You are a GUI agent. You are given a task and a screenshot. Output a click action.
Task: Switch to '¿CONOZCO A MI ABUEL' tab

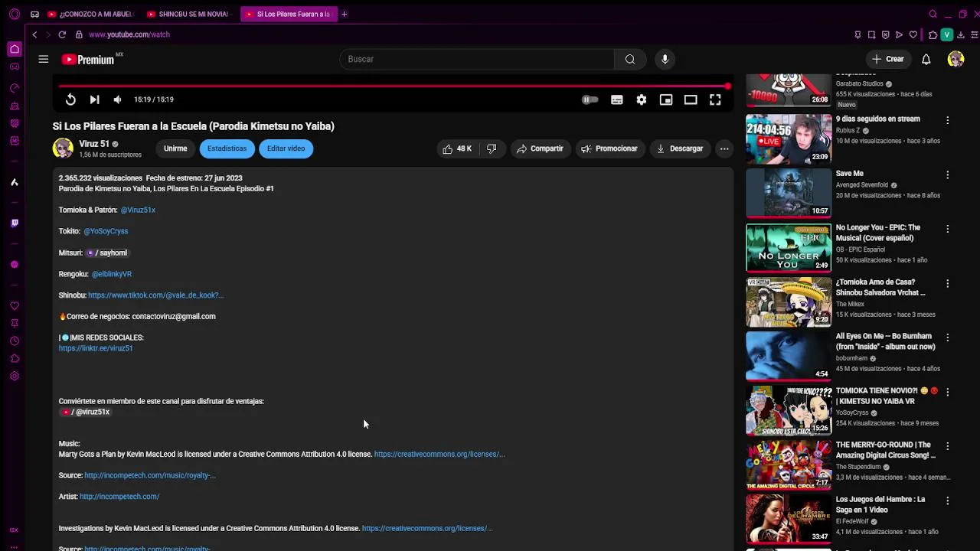click(x=90, y=14)
